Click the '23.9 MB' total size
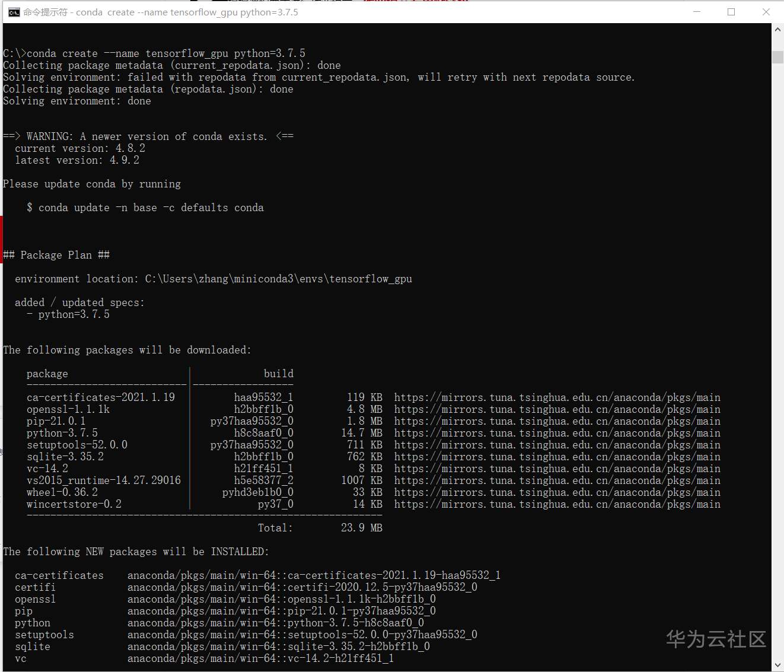This screenshot has height=672, width=784. tap(362, 528)
